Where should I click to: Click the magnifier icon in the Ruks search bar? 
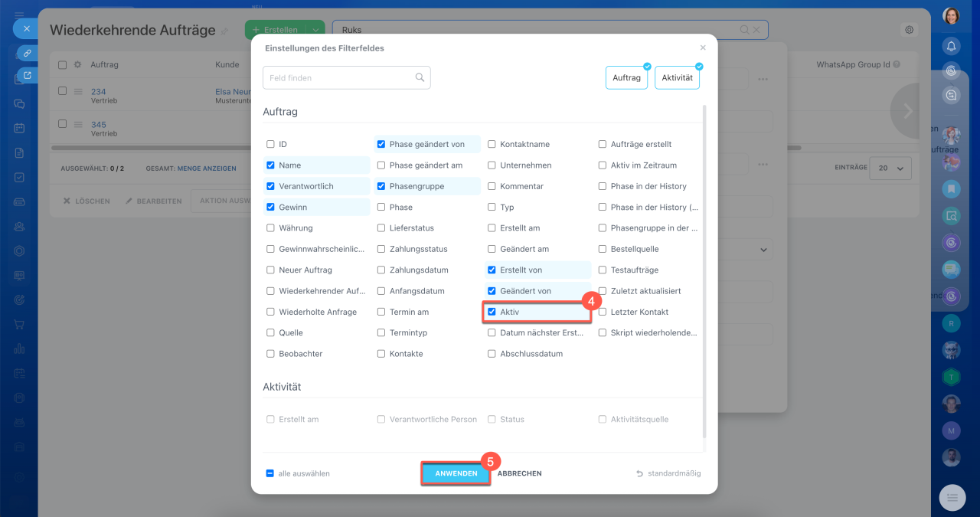(744, 30)
